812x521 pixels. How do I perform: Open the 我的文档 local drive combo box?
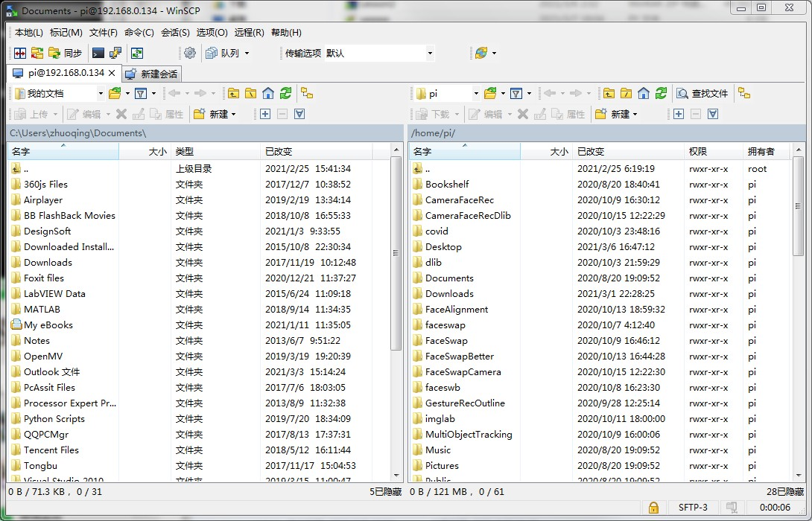(x=60, y=94)
